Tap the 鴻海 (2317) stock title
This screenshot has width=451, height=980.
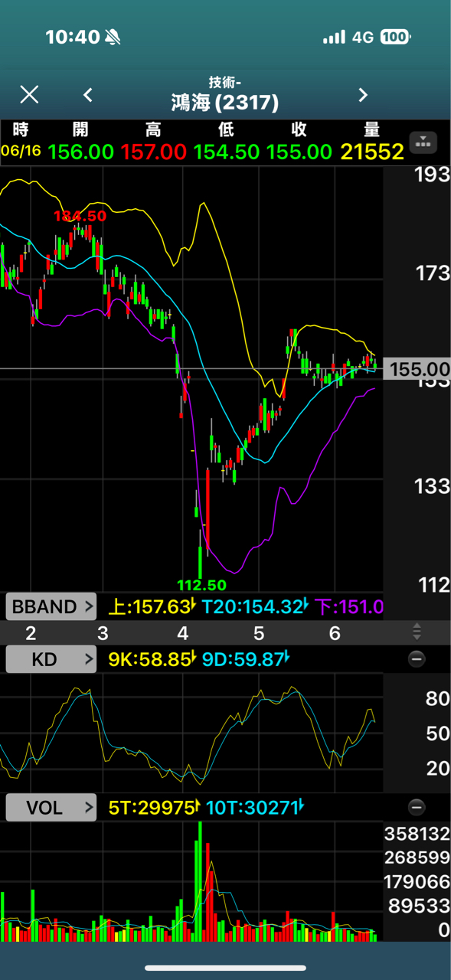(x=225, y=102)
